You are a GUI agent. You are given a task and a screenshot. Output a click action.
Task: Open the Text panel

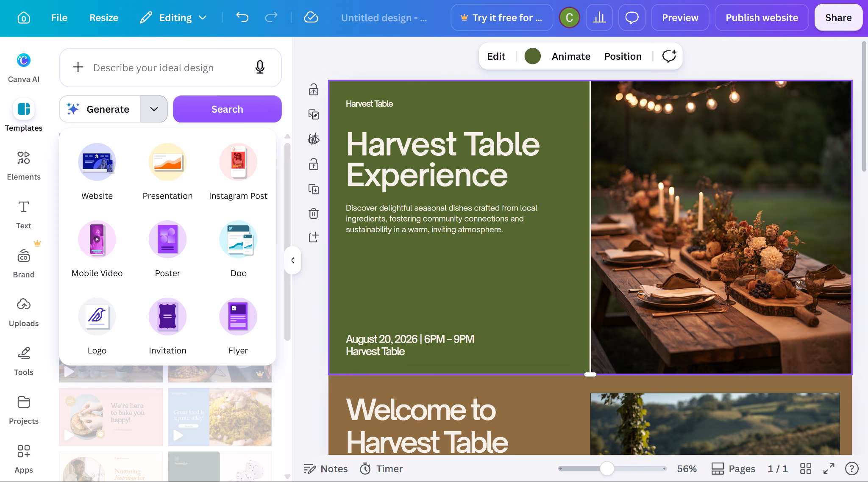(x=24, y=215)
